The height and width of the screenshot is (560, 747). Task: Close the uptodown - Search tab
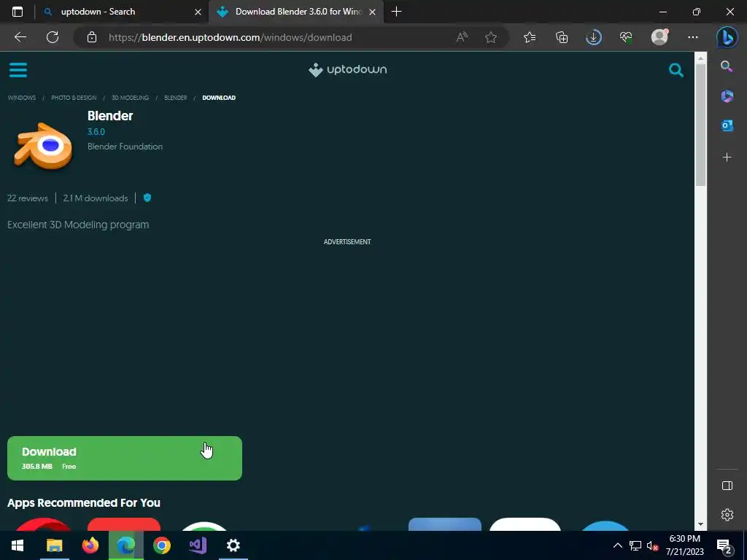(198, 12)
